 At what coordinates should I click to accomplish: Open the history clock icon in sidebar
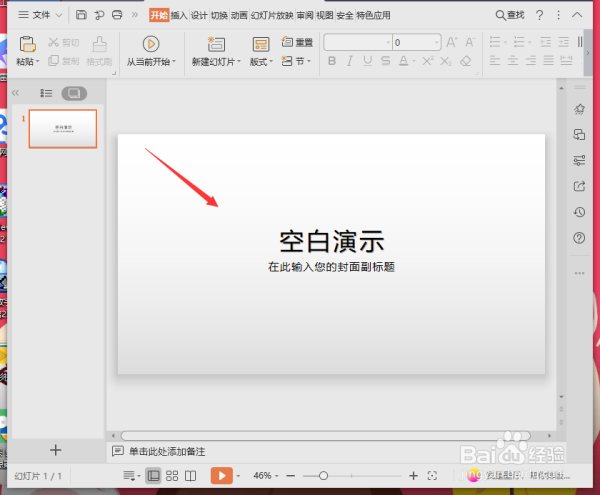pos(579,212)
